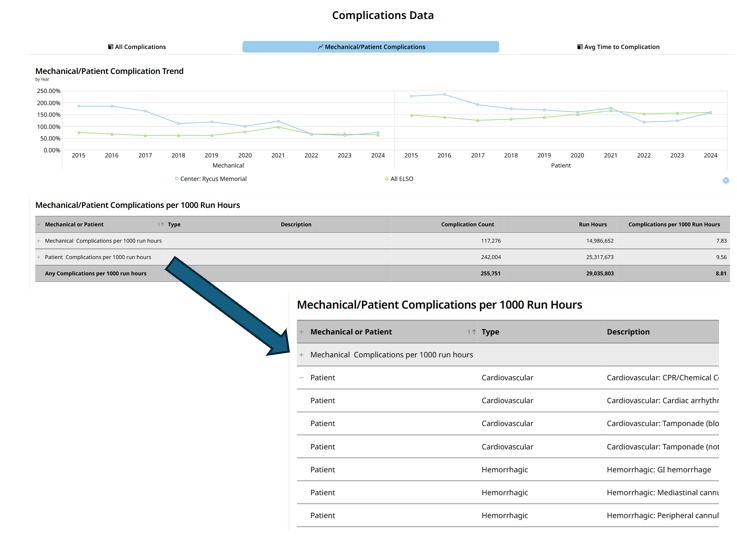This screenshot has width=737, height=542.
Task: Collapse the Patient group with the minus icon
Action: 301,377
